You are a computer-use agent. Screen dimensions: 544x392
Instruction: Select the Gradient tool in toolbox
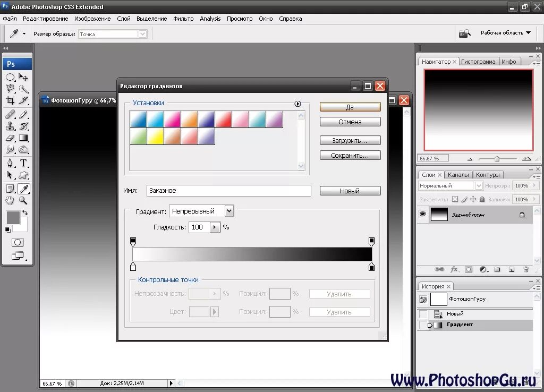23,138
